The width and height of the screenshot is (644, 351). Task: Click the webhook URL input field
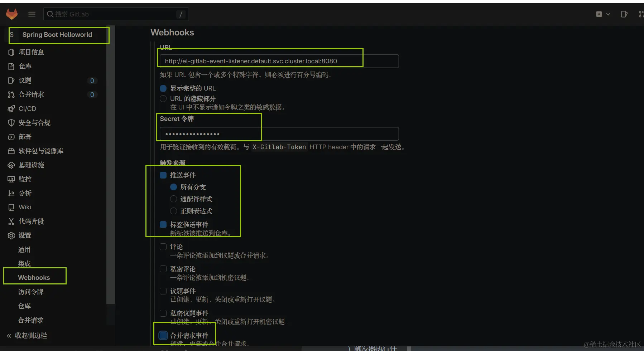pos(279,61)
